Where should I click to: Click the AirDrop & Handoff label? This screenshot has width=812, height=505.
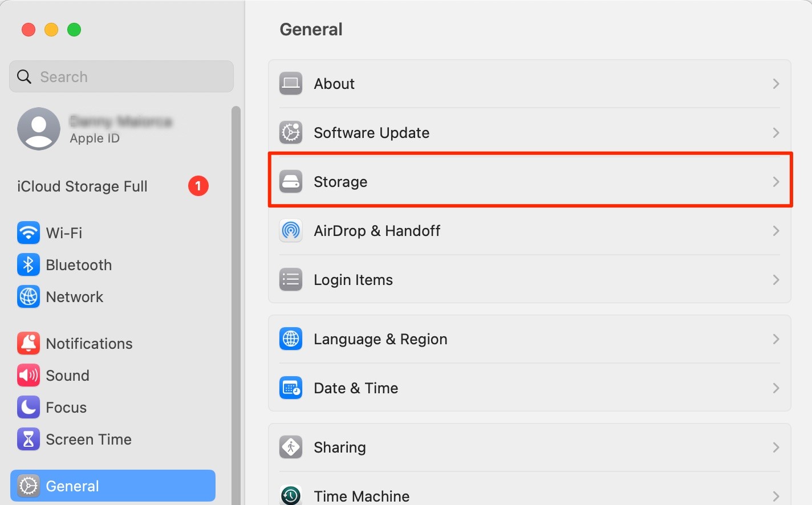pos(377,231)
